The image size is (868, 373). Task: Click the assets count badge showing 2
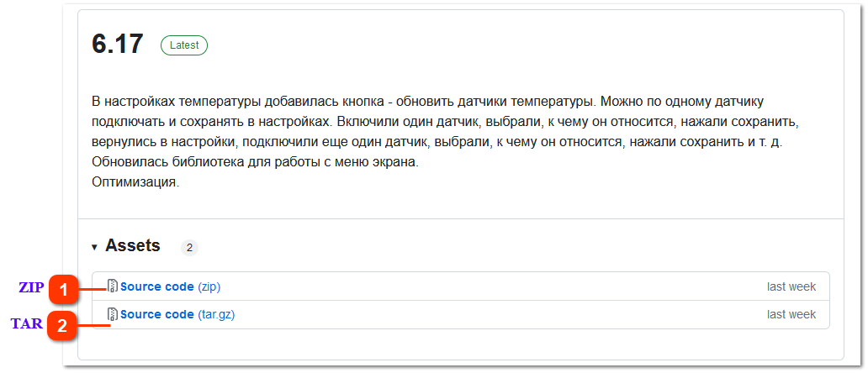189,248
